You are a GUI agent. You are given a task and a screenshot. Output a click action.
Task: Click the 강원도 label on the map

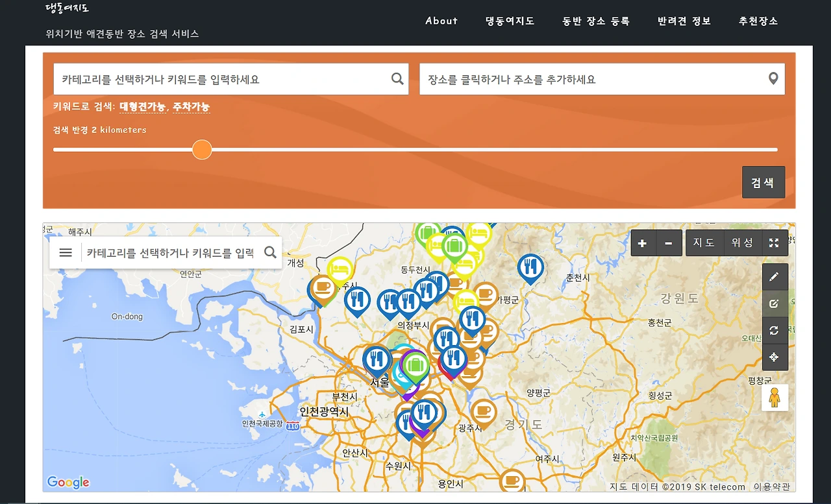pos(680,298)
